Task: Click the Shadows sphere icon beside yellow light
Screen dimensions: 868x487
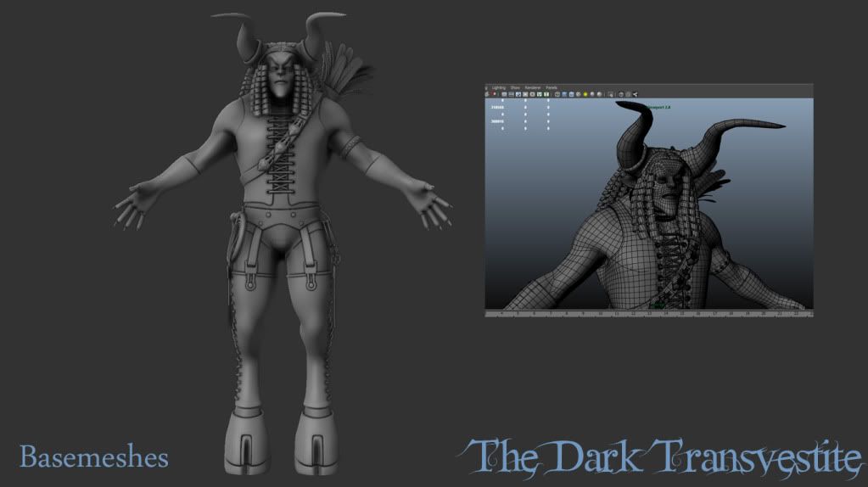Action: click(x=592, y=94)
